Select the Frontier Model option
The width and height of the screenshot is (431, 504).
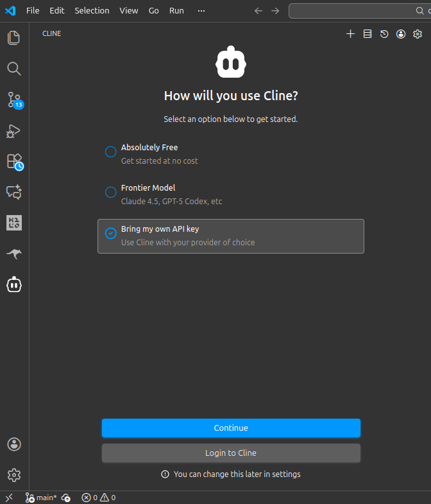click(110, 192)
